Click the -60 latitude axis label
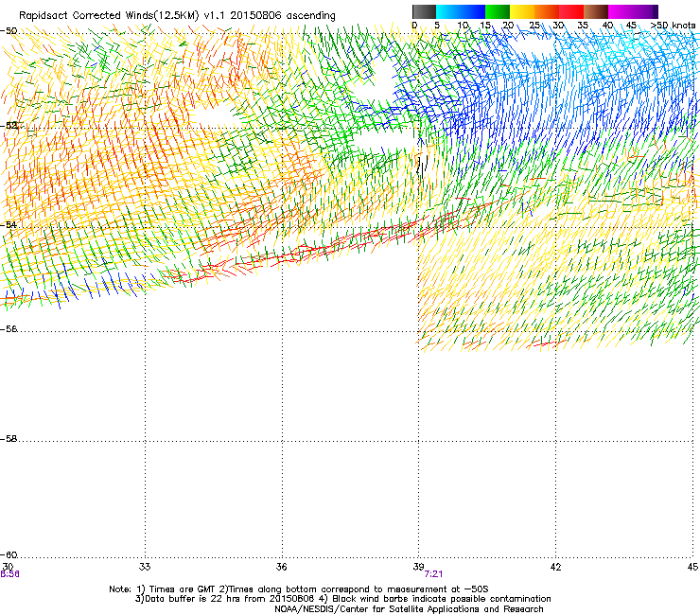700x615 pixels. point(9,554)
